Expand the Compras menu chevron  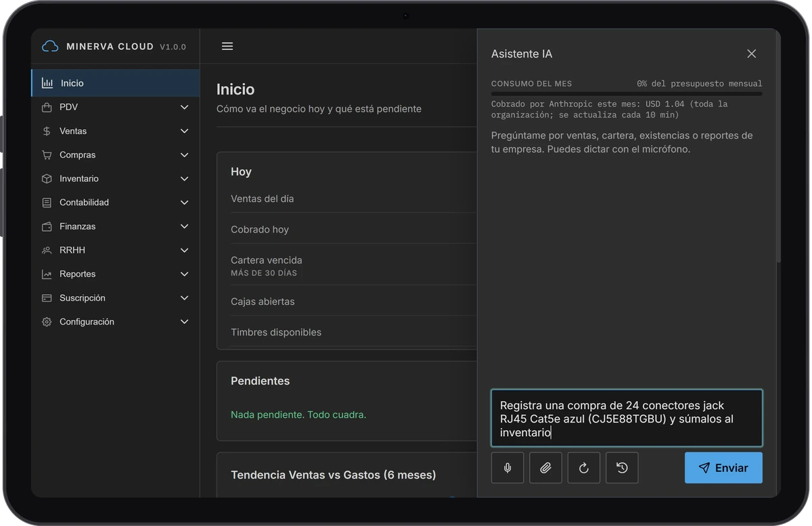point(185,155)
